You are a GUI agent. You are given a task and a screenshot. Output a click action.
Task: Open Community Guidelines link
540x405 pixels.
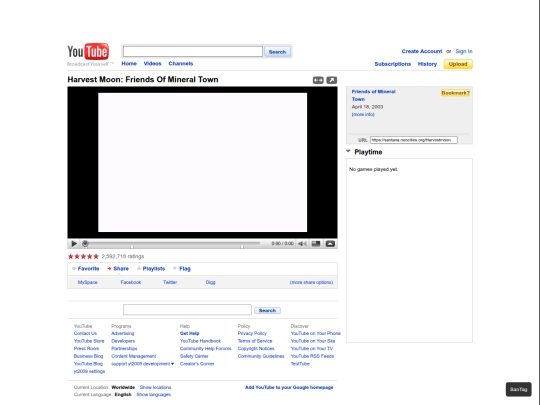[261, 356]
